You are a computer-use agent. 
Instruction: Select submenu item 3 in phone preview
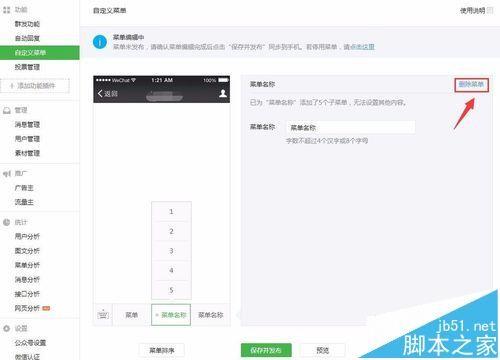[171, 251]
